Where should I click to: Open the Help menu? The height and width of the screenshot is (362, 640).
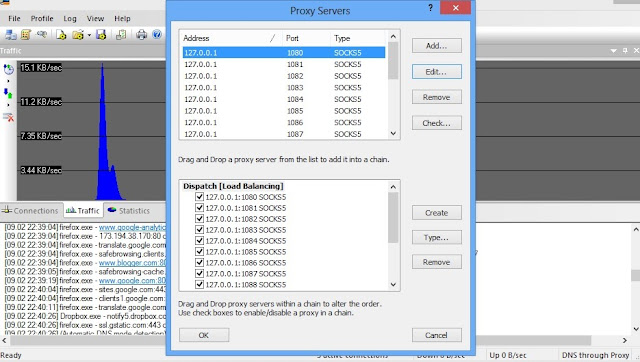122,18
